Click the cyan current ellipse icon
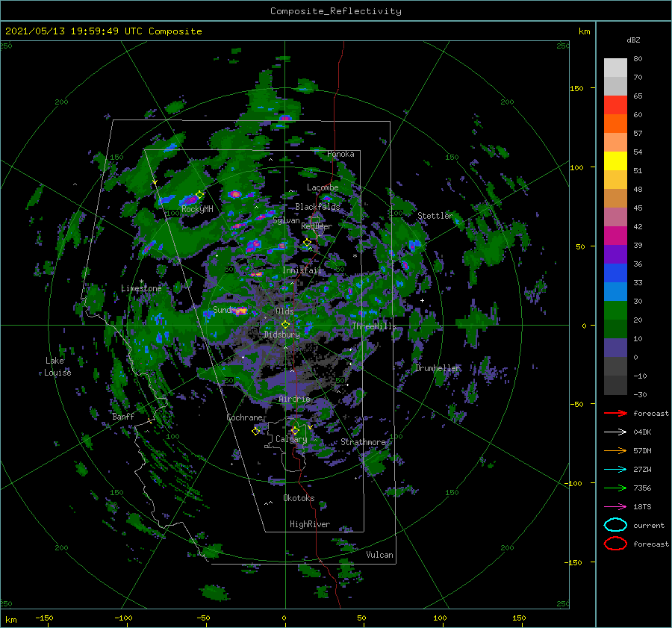The image size is (672, 628). 615,525
